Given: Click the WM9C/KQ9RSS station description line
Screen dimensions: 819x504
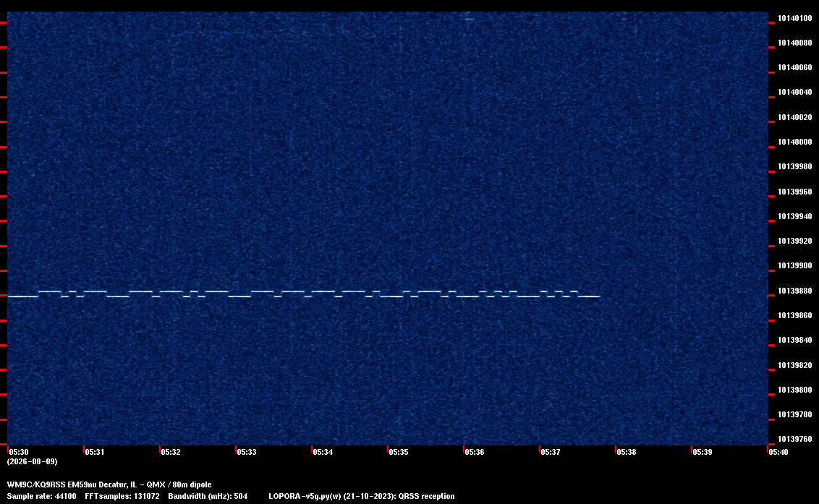Looking at the screenshot, I should click(x=109, y=484).
